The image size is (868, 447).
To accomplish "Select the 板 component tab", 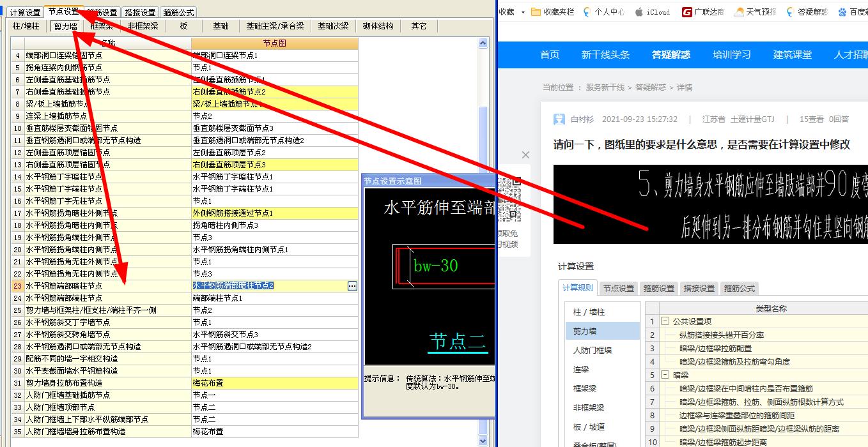I will tap(184, 26).
